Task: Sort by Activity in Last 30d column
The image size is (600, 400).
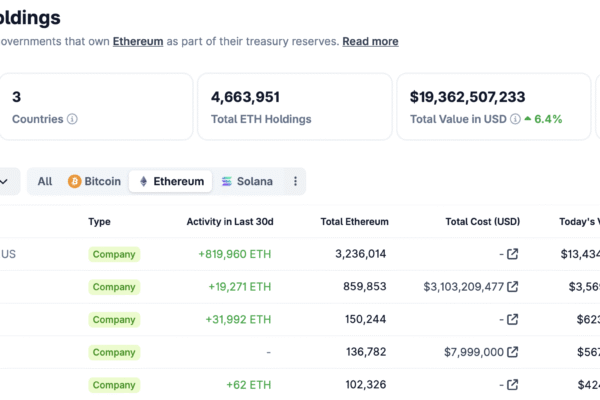Action: click(230, 222)
